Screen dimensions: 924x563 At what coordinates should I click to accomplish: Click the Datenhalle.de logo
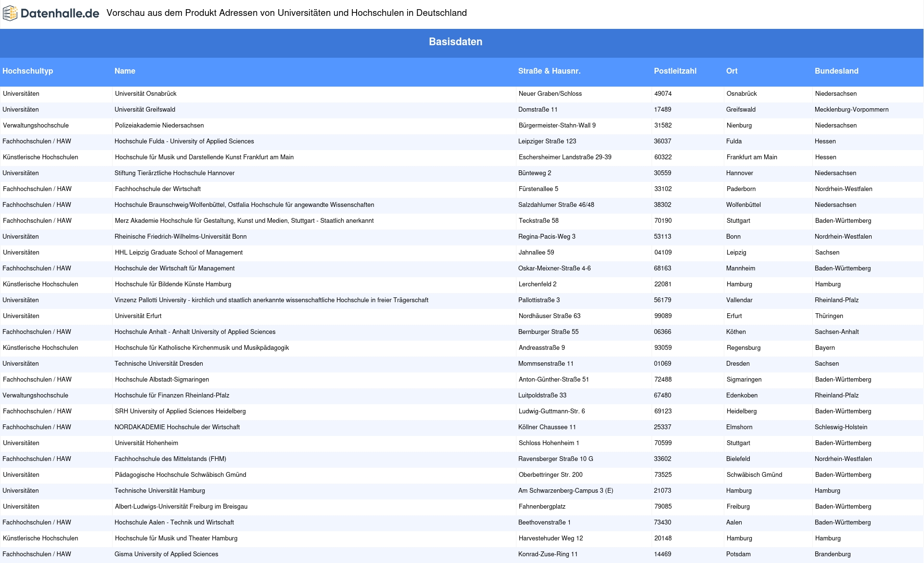coord(51,13)
